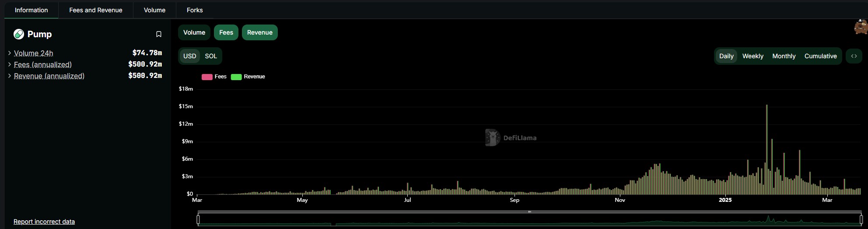Open the Fees and Revenue tab
This screenshot has width=868, height=229.
pos(95,10)
